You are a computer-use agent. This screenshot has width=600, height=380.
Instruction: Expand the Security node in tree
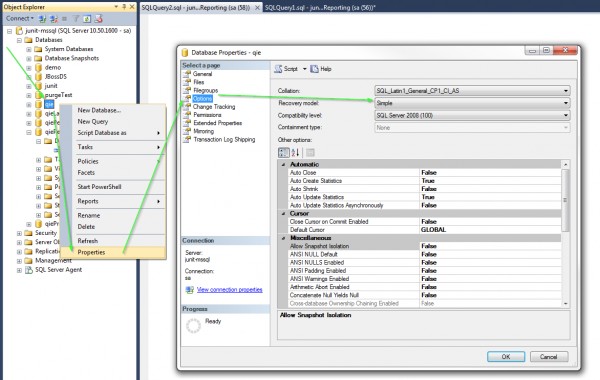19,233
